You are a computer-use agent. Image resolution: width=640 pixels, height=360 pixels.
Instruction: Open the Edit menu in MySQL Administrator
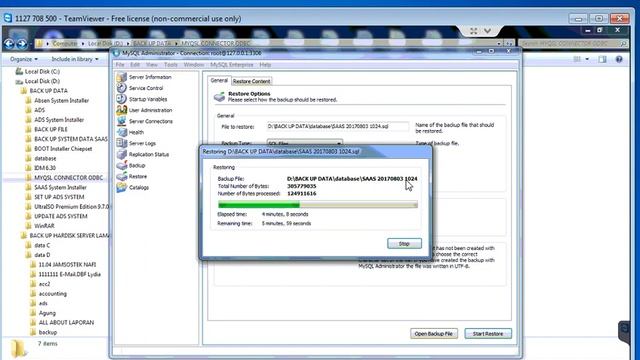135,65
